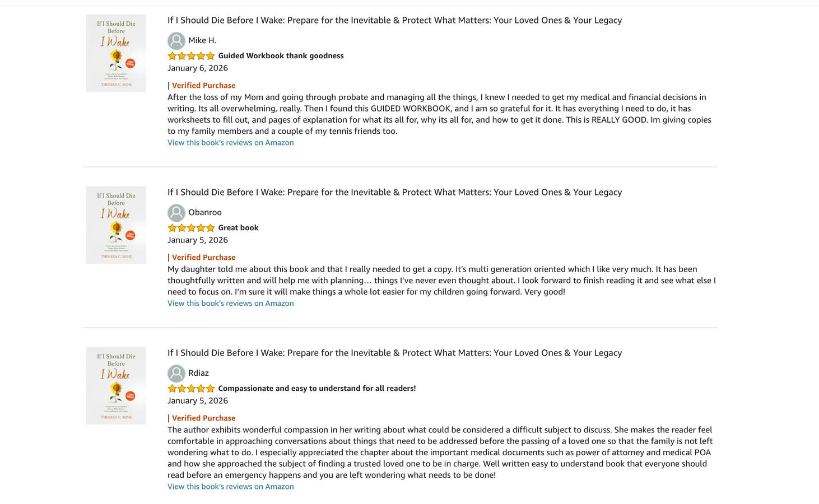Open book cover thumbnail beside Rdiaz's review

pyautogui.click(x=116, y=386)
